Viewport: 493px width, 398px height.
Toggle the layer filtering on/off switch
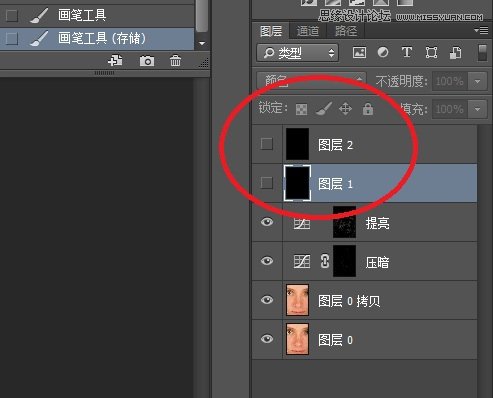[x=482, y=53]
